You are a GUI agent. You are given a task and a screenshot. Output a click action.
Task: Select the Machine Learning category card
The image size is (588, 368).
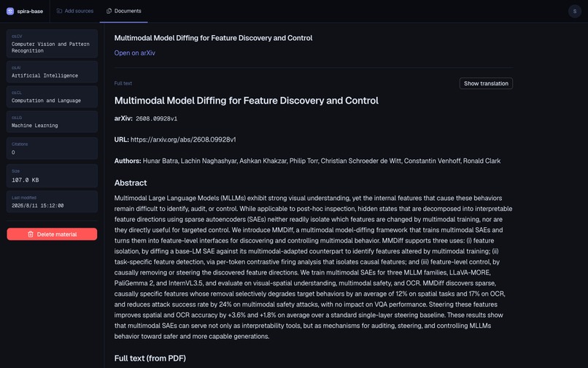[x=52, y=122]
